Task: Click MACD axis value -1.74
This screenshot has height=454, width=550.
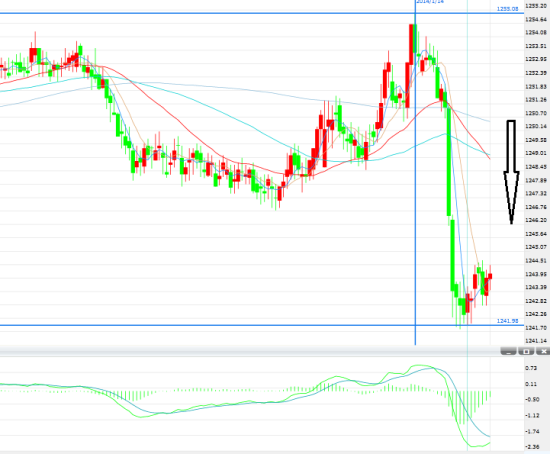Action: (x=532, y=432)
